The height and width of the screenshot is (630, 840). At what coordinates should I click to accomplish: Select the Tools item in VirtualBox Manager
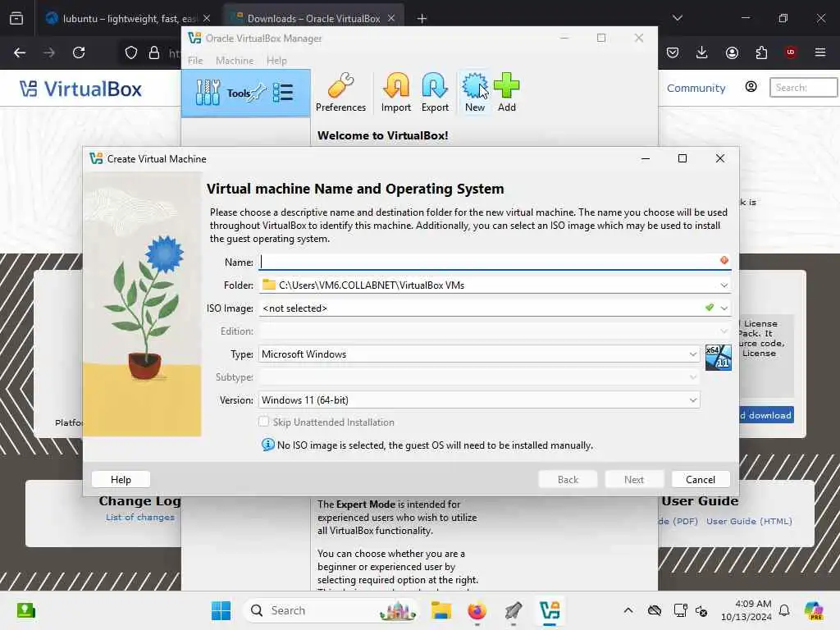(245, 93)
